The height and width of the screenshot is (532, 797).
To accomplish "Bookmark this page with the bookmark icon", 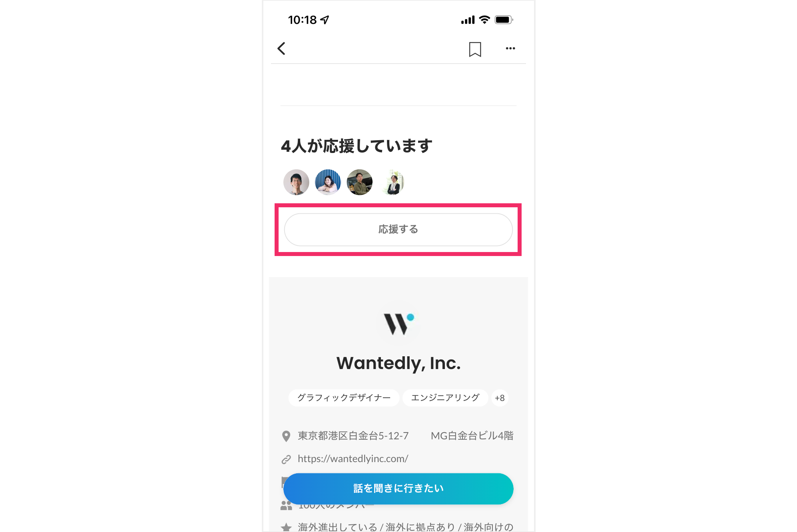I will point(475,49).
